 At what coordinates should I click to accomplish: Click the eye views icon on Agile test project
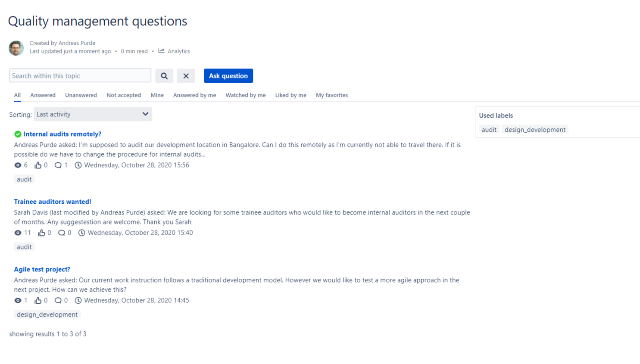(x=18, y=300)
